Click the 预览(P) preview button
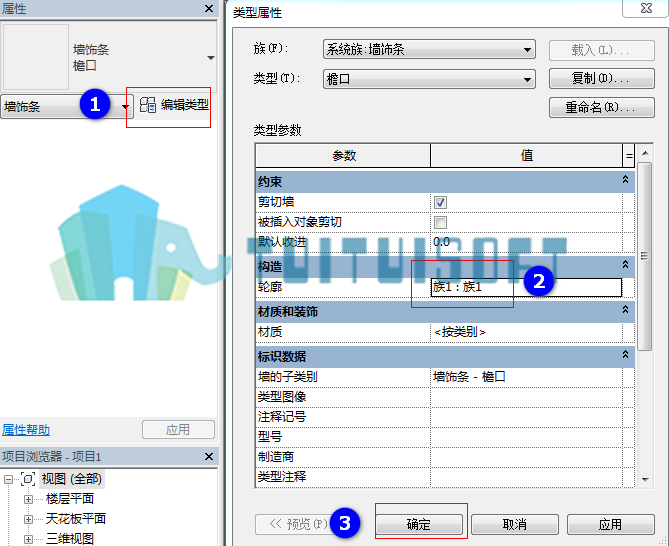 299,524
